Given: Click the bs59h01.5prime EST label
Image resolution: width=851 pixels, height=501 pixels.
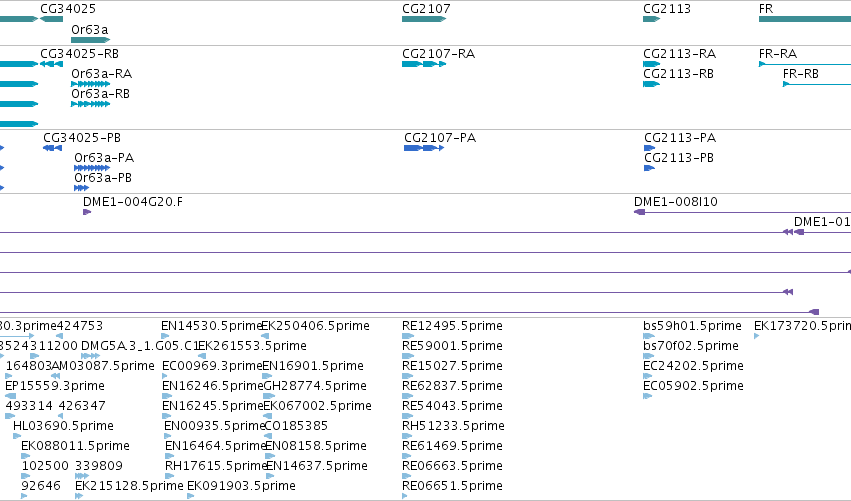Looking at the screenshot, I should (692, 326).
